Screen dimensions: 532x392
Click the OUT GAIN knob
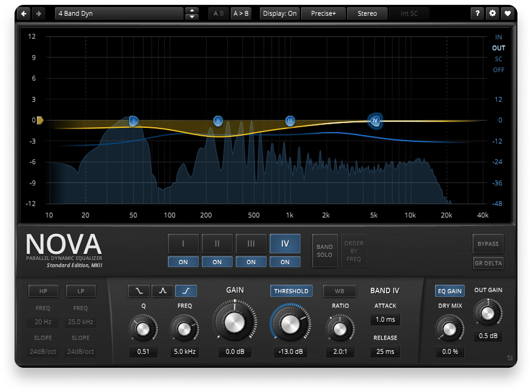[488, 312]
